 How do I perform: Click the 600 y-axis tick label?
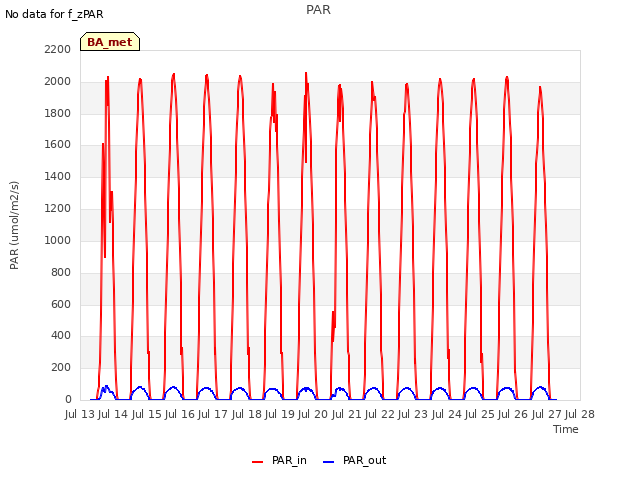[x=61, y=304]
